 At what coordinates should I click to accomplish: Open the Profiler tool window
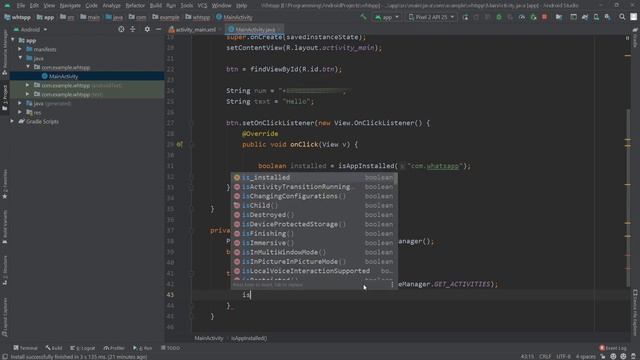pos(114,348)
